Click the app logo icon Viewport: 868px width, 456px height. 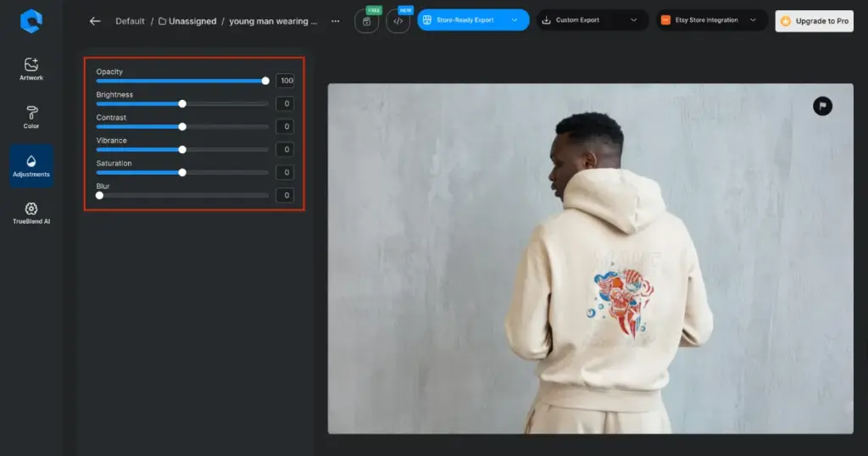[31, 21]
